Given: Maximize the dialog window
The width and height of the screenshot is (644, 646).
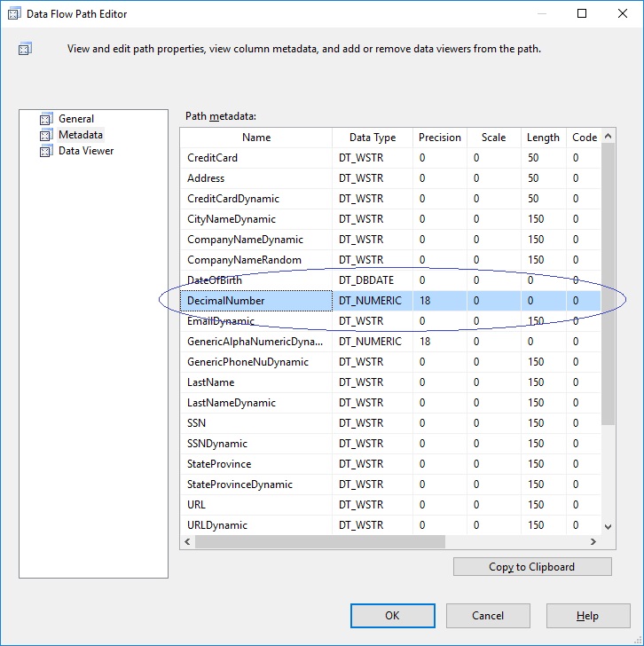Looking at the screenshot, I should coord(582,13).
